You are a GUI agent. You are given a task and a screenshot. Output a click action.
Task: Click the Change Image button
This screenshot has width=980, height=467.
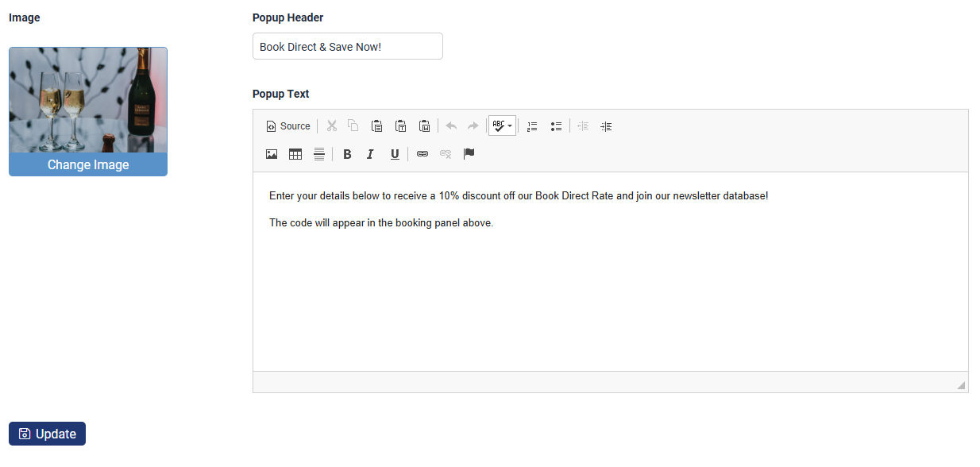pyautogui.click(x=88, y=164)
